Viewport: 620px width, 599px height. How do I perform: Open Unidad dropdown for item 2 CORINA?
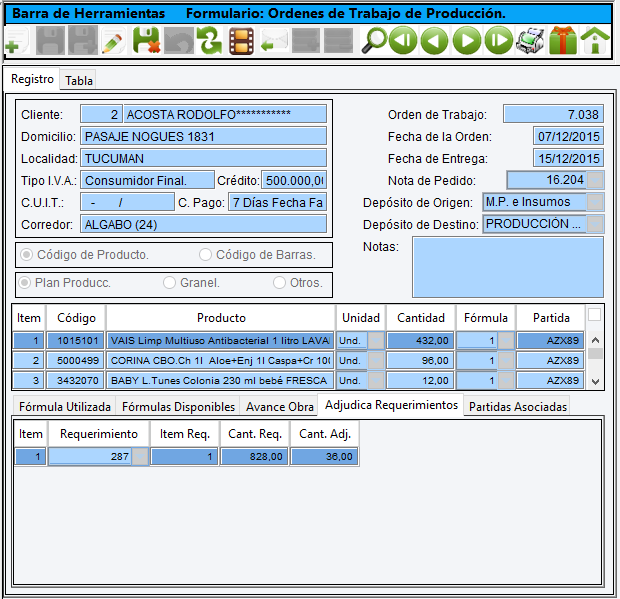[x=376, y=361]
